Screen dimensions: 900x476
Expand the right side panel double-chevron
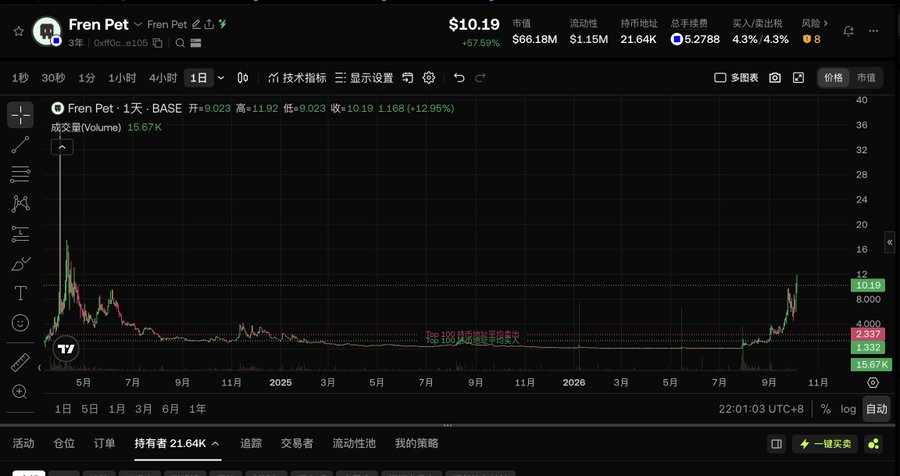coord(890,242)
